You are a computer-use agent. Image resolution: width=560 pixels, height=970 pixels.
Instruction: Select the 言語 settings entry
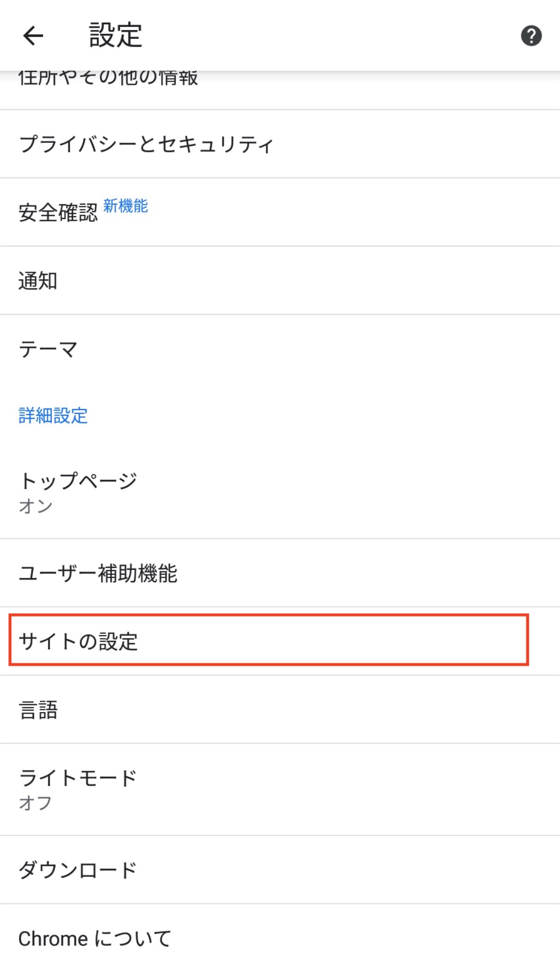click(x=38, y=710)
